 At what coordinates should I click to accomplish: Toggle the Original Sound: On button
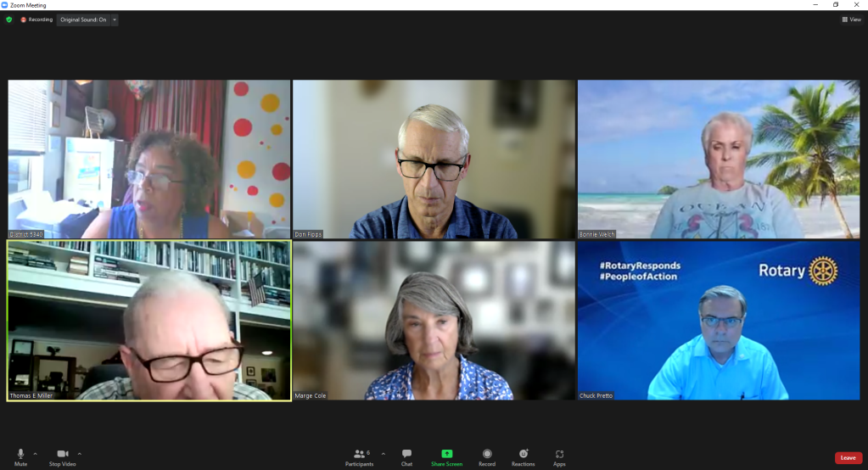[x=82, y=20]
